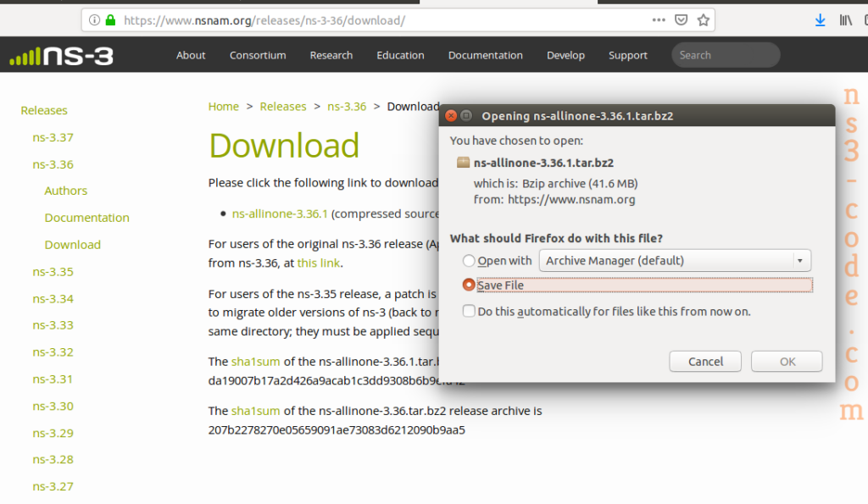This screenshot has height=504, width=868.
Task: Open ns-3.28 in the sidebar
Action: [x=53, y=459]
